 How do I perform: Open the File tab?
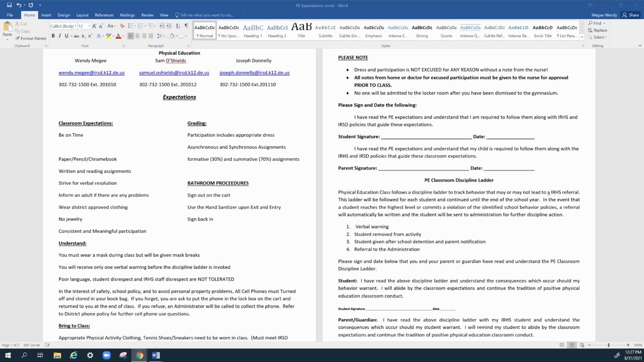pos(10,15)
